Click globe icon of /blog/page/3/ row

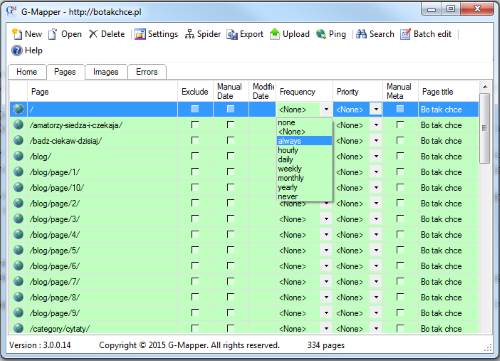(19, 219)
